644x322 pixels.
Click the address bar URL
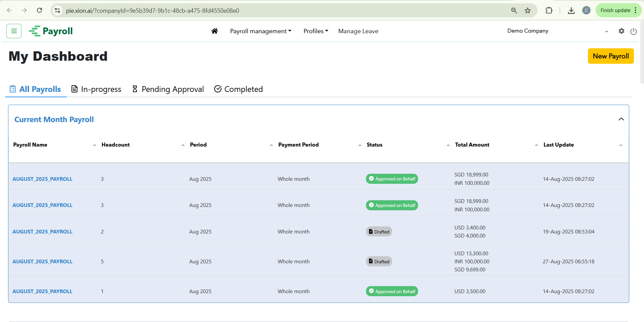pos(152,11)
